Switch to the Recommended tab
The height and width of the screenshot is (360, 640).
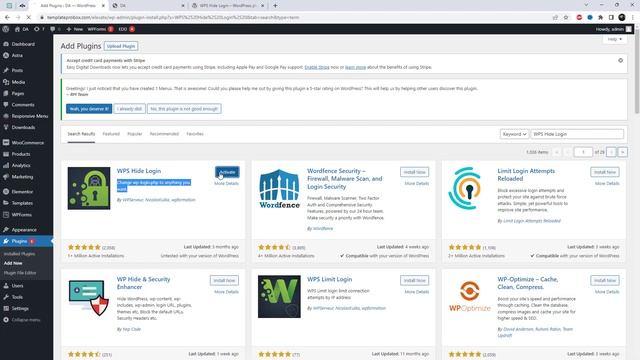point(164,134)
